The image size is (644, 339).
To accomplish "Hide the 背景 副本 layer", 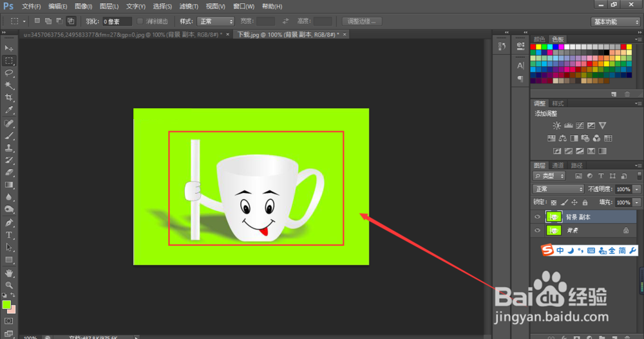I will (x=537, y=217).
